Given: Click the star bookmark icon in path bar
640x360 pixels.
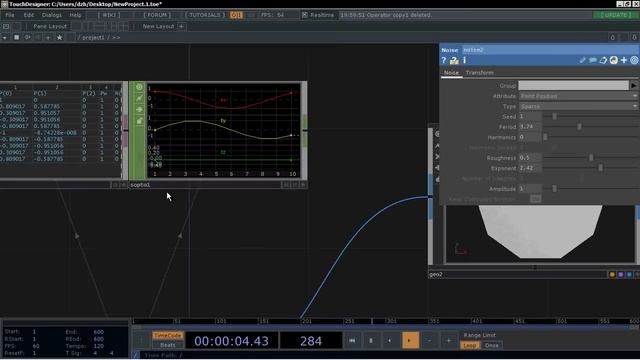Looking at the screenshot, I should point(59,37).
